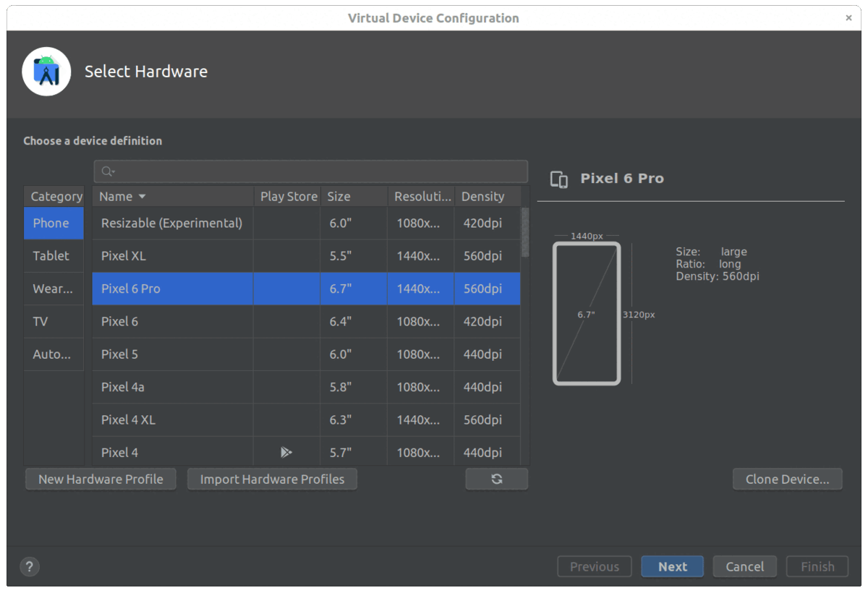
Task: Click New Hardware Profile button
Action: [x=101, y=479]
